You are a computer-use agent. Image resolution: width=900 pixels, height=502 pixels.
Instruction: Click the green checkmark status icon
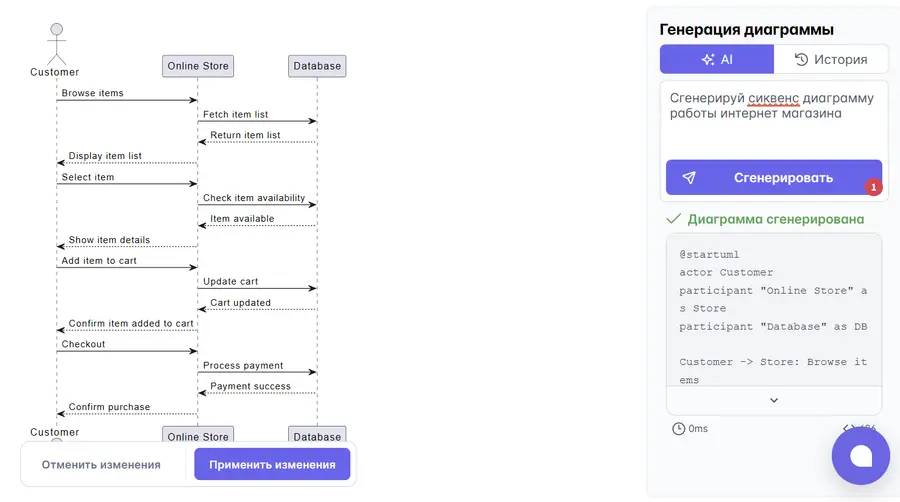point(673,219)
